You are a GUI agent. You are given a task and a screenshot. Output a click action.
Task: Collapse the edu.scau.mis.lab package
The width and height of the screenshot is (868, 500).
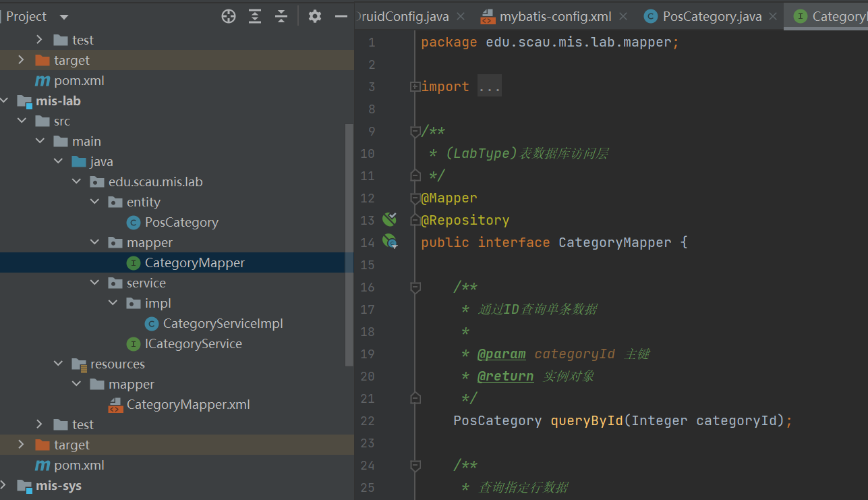[76, 182]
